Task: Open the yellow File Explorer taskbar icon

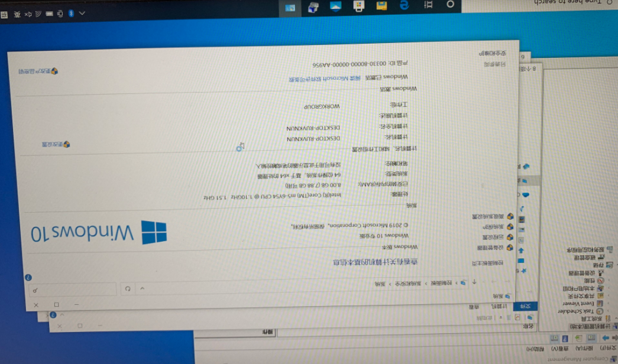Action: [381, 5]
